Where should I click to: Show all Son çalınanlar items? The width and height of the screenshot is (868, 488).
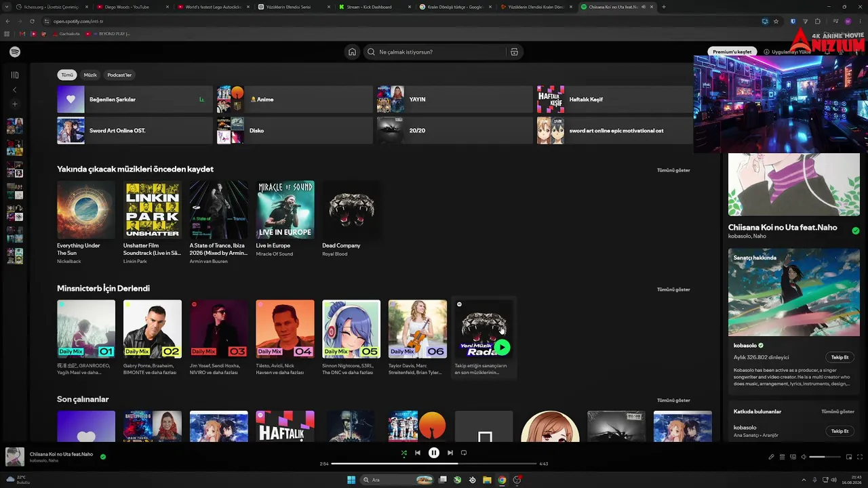pyautogui.click(x=673, y=401)
